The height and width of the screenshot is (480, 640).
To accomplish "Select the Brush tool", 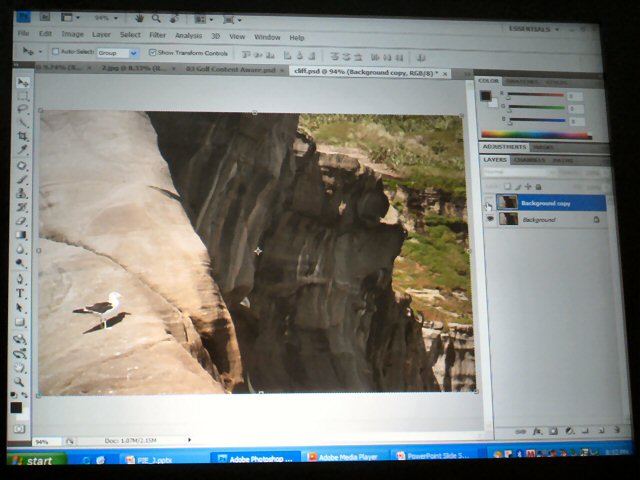I will coord(22,180).
